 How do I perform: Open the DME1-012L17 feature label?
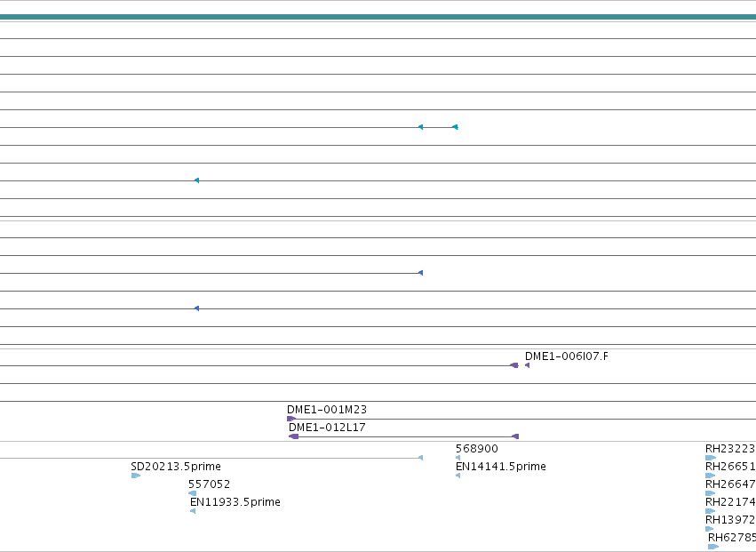[x=327, y=428]
